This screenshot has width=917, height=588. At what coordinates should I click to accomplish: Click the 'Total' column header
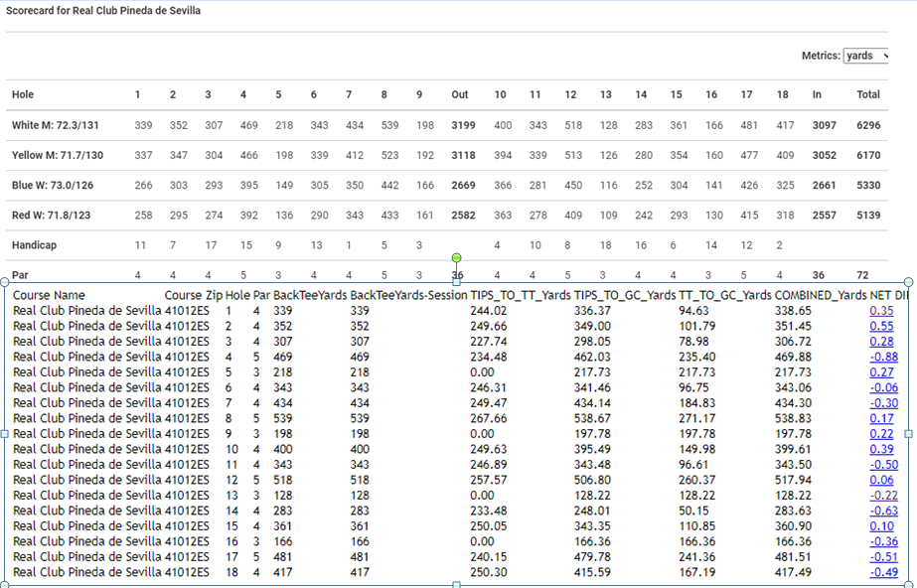click(x=868, y=94)
